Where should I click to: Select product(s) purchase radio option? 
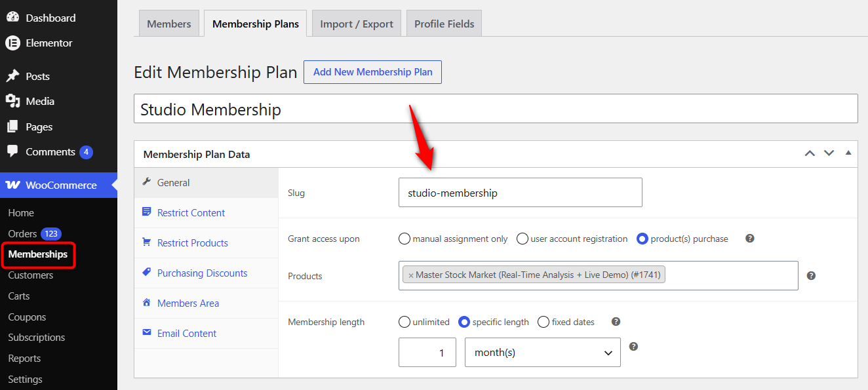point(642,239)
